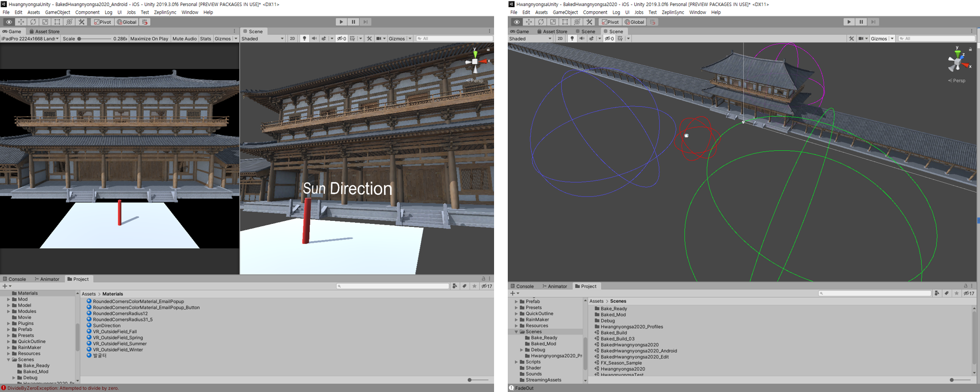The height and width of the screenshot is (392, 980).
Task: Click the lock icon on left Project panel
Action: coord(483,279)
